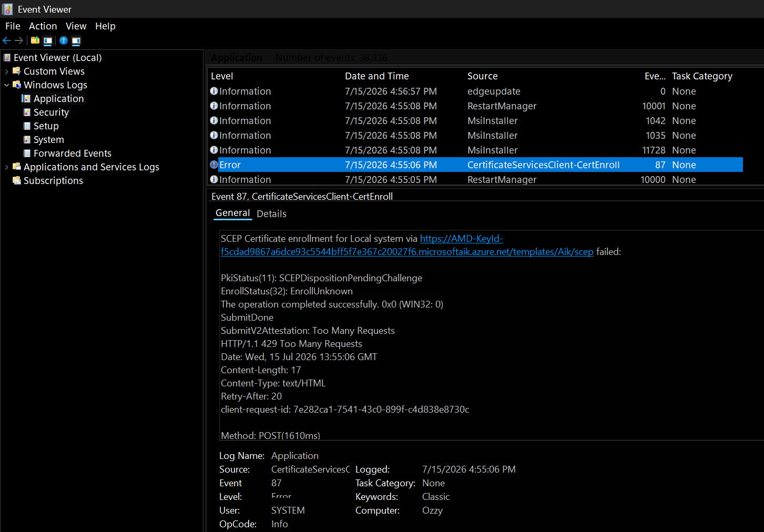764x532 pixels.
Task: Select the event with ID 1042
Action: click(x=475, y=120)
